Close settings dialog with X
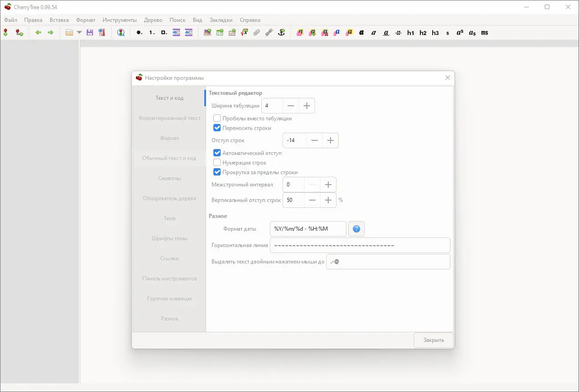 [447, 78]
